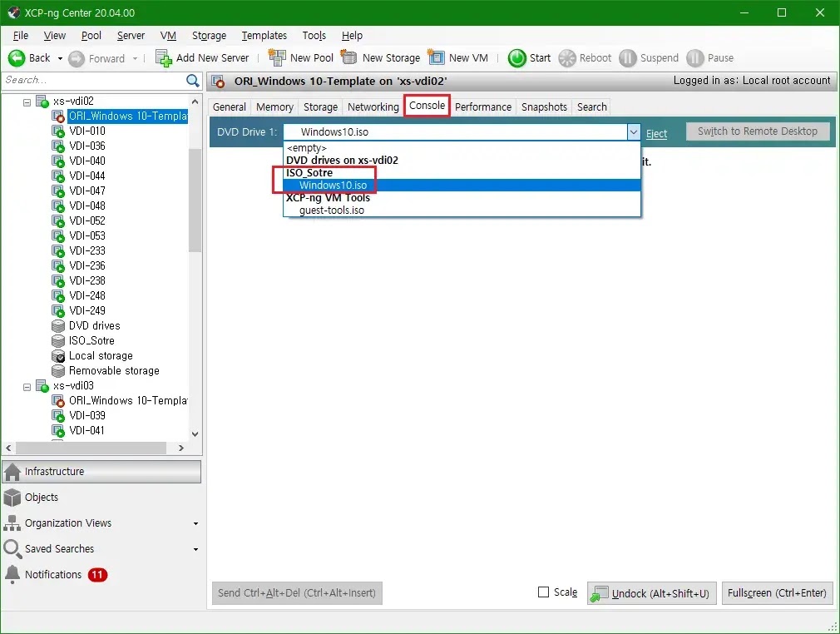
Task: Switch to the Console tab
Action: point(427,106)
